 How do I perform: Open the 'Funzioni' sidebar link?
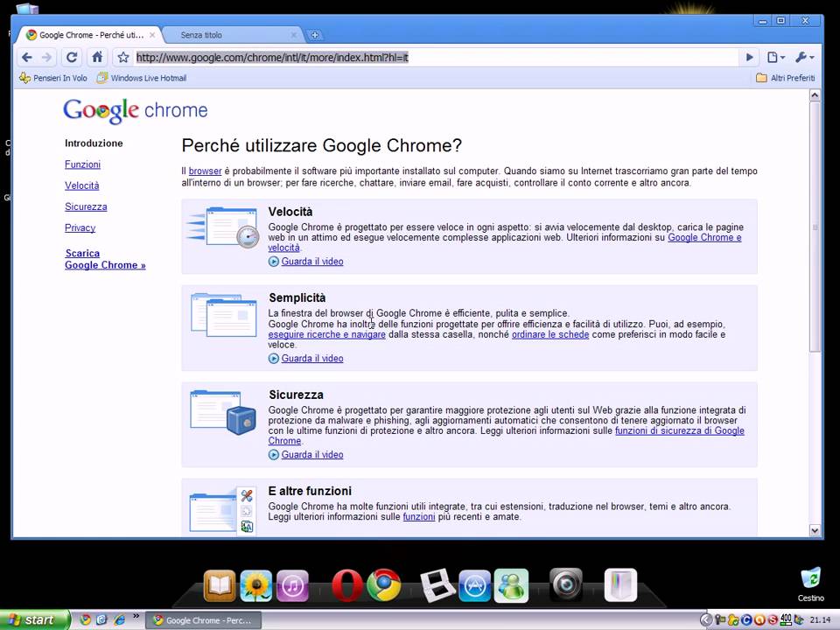coord(82,164)
